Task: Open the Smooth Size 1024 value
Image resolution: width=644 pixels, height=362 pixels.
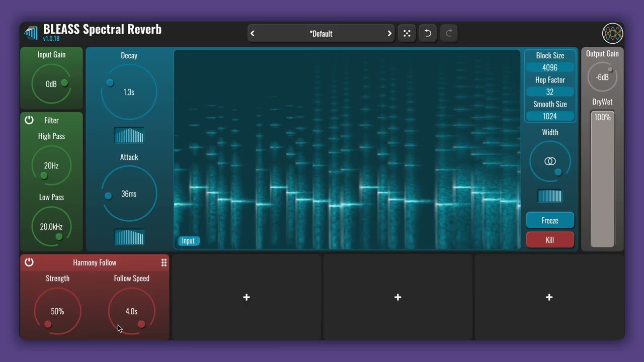Action: tap(550, 116)
